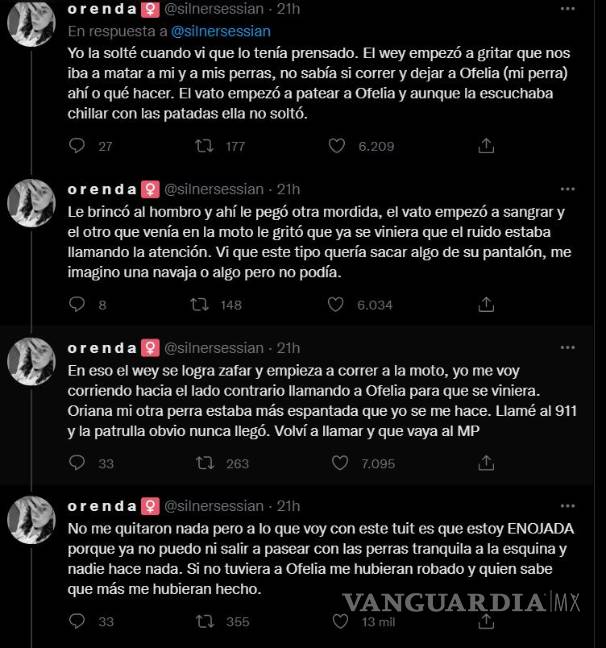The image size is (606, 648).
Task: Share the tweet about Ofelia not letting go
Action: [x=486, y=146]
